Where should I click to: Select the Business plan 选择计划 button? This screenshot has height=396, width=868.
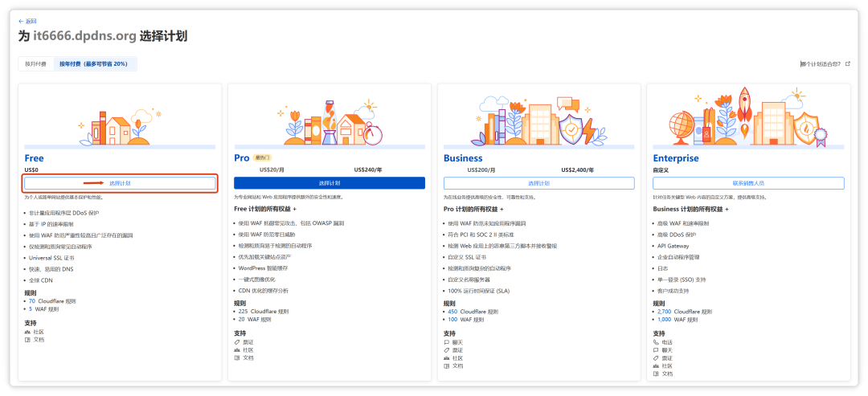538,183
